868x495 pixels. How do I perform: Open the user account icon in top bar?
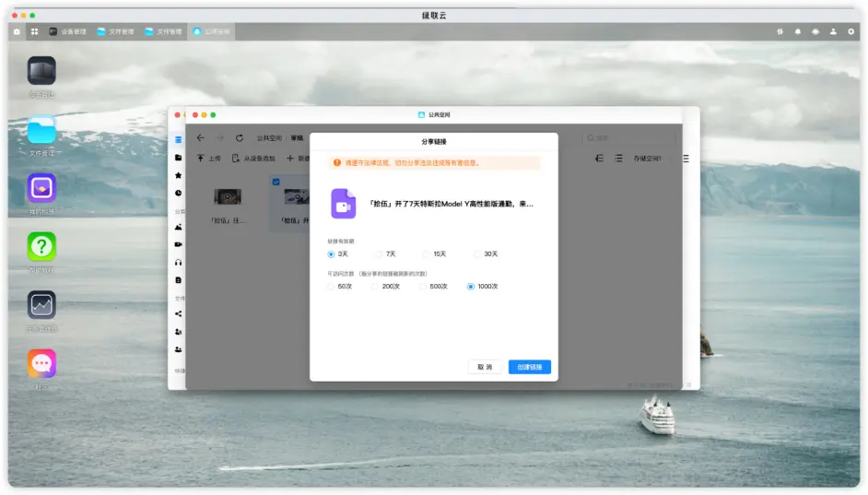point(833,31)
